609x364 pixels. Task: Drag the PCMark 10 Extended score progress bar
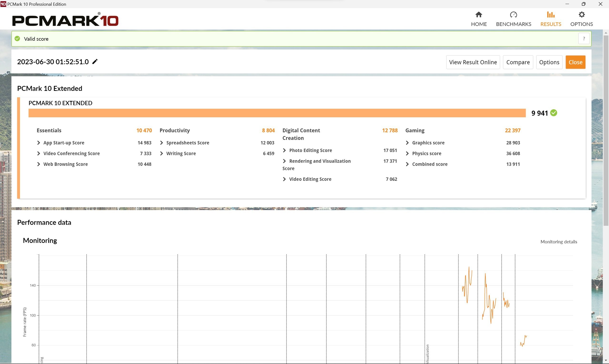[x=277, y=113]
